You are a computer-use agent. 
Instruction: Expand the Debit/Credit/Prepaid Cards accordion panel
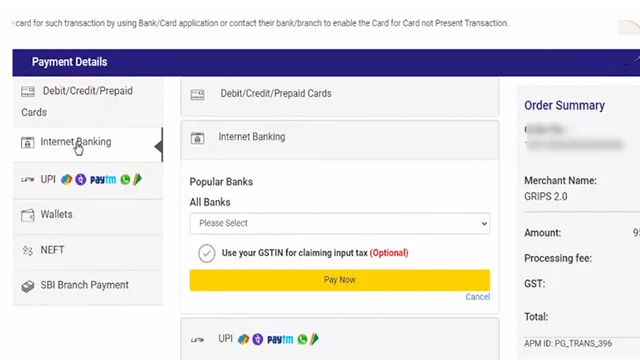coord(340,97)
